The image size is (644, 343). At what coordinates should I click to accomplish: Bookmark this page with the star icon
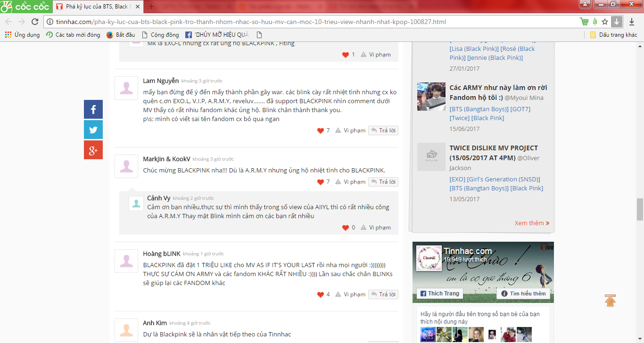click(605, 22)
